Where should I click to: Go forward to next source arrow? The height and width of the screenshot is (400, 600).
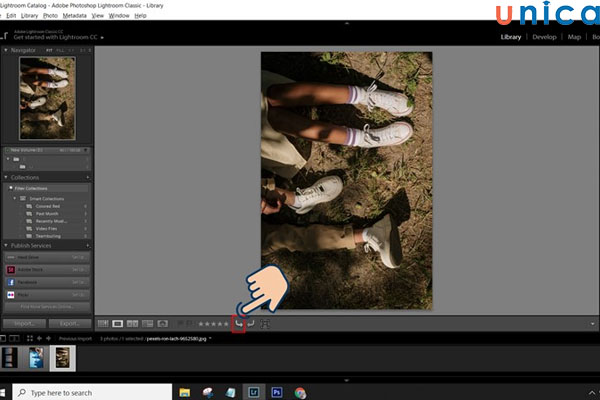(x=48, y=338)
